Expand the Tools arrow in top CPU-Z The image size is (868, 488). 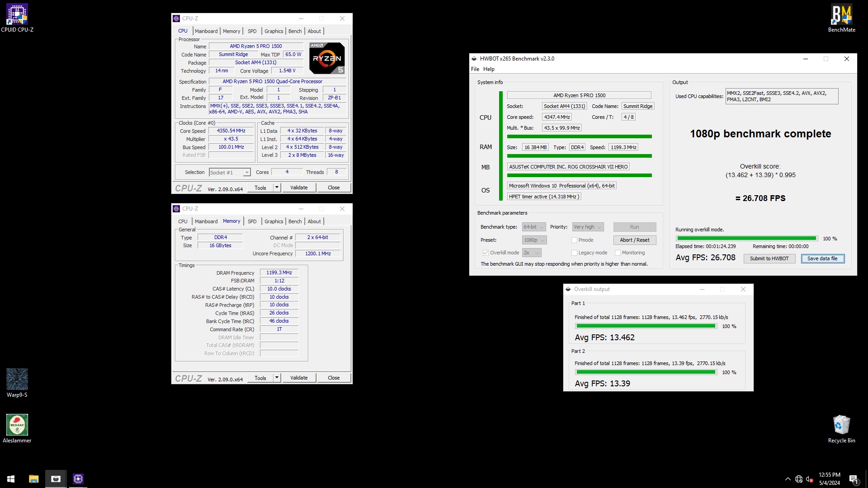click(x=277, y=188)
